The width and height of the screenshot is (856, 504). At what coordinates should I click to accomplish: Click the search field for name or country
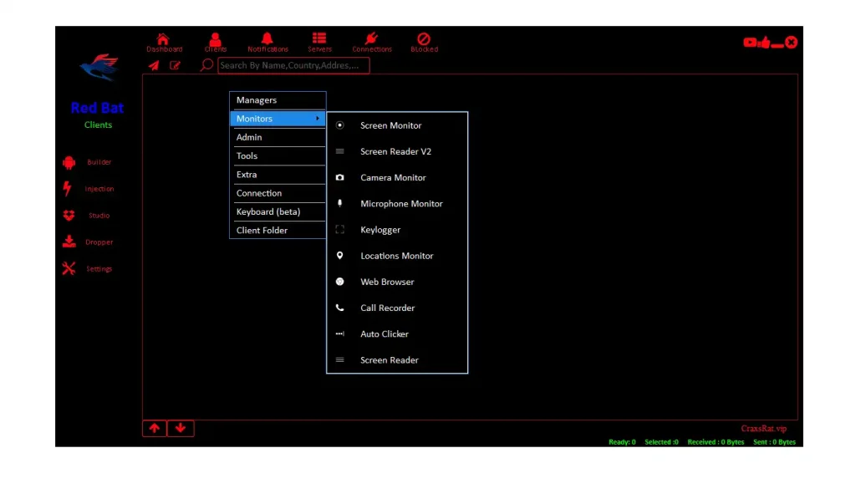(293, 65)
